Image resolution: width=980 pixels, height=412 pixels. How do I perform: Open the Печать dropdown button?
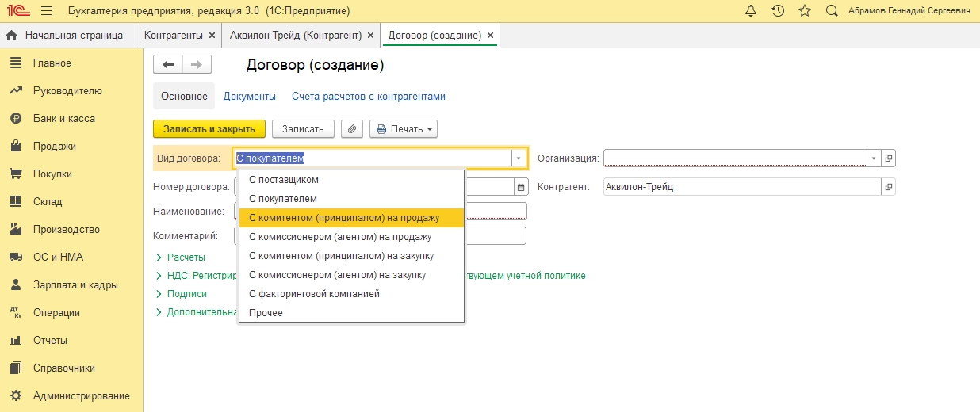404,129
